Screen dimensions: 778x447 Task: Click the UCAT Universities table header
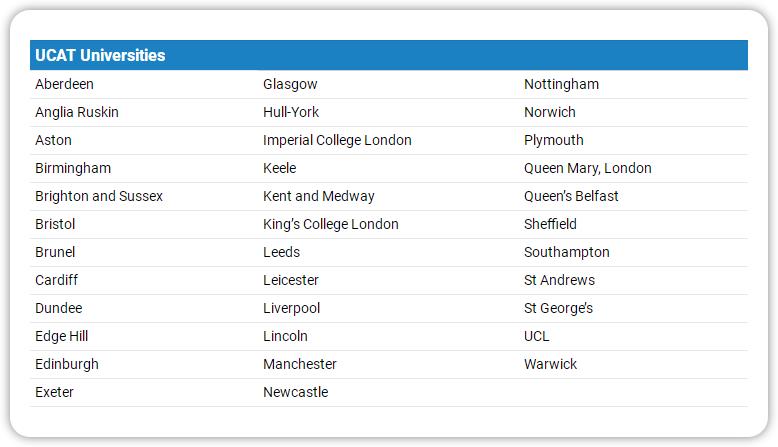point(389,55)
